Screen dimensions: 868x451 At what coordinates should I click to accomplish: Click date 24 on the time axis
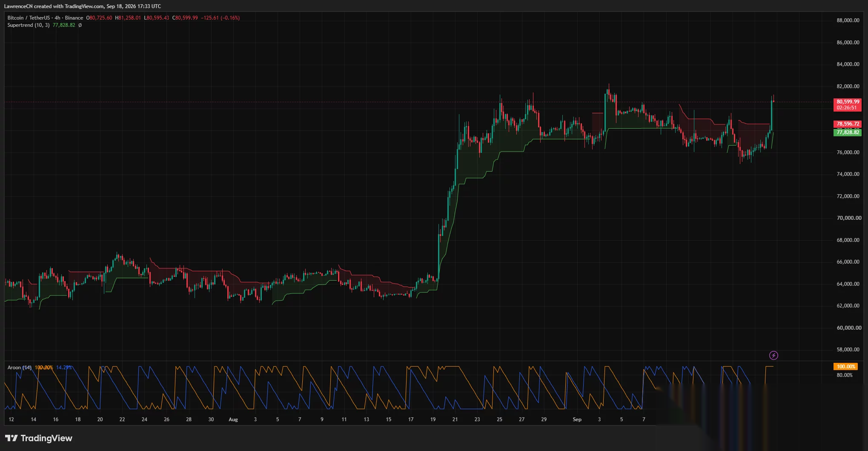click(144, 419)
